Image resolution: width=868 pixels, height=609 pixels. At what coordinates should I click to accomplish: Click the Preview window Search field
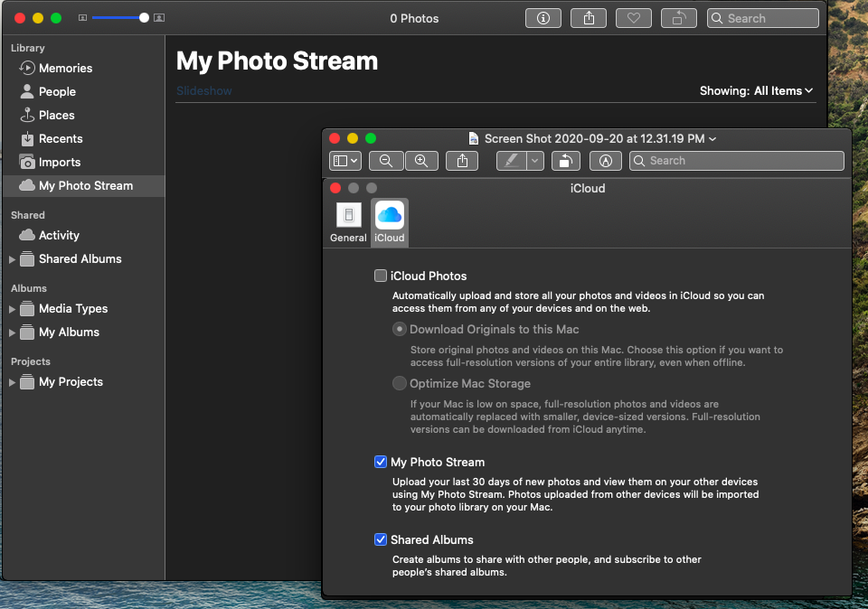point(736,161)
